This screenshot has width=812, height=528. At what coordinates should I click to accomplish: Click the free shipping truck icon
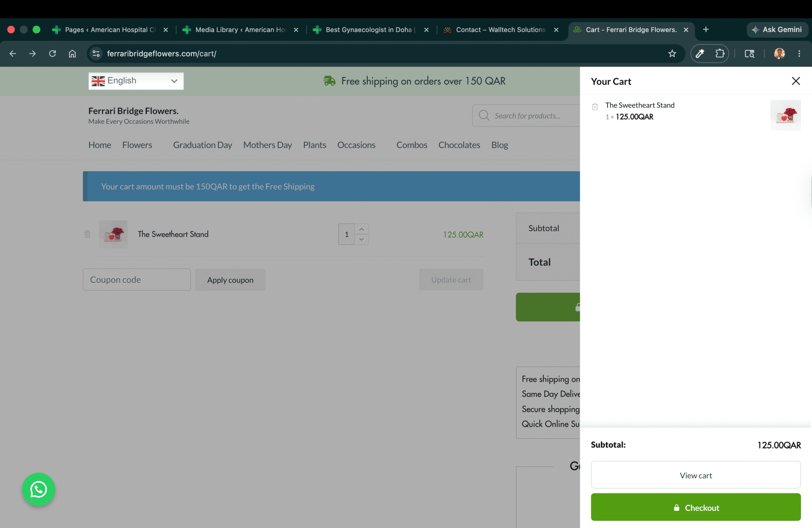pos(330,81)
